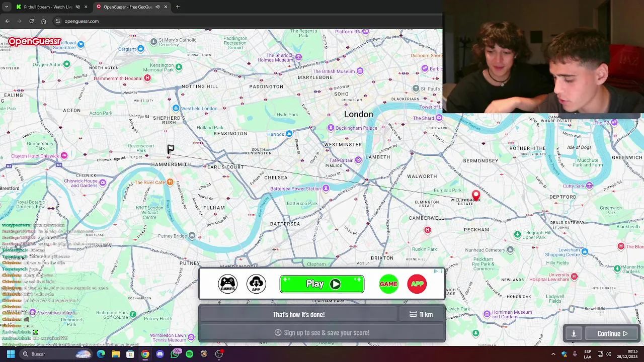The height and width of the screenshot is (362, 644).
Task: Select the Nunhead Cemetery marker
Action: click(x=510, y=249)
